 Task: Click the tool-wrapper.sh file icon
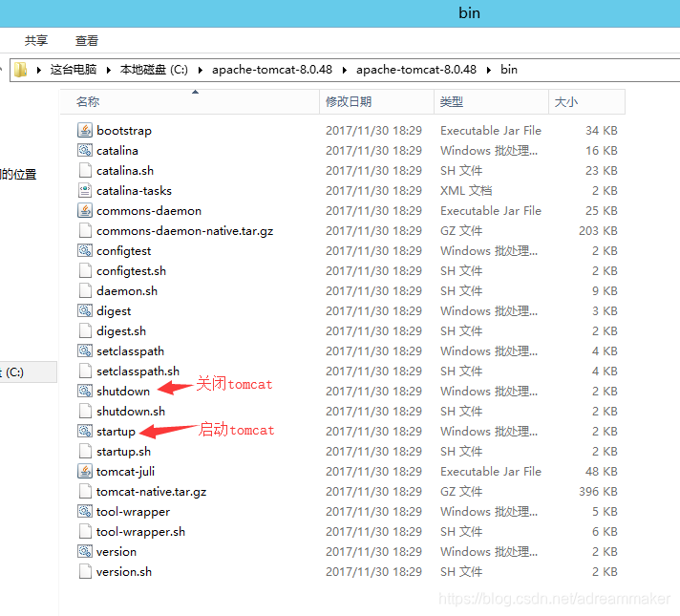click(85, 531)
